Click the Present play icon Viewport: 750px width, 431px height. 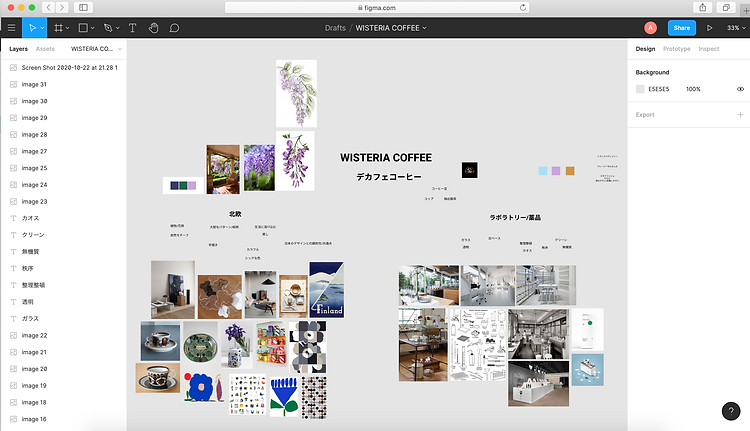point(709,28)
